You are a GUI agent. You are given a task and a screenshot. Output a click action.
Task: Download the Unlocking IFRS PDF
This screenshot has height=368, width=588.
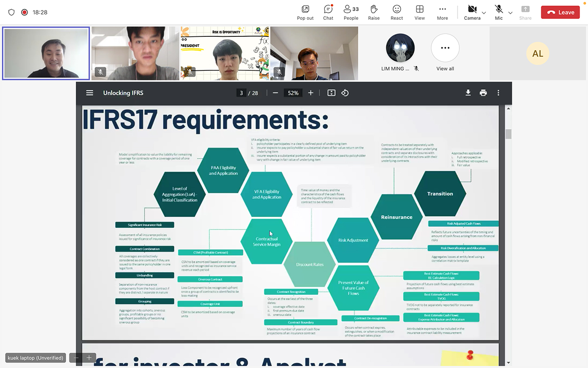(x=468, y=93)
